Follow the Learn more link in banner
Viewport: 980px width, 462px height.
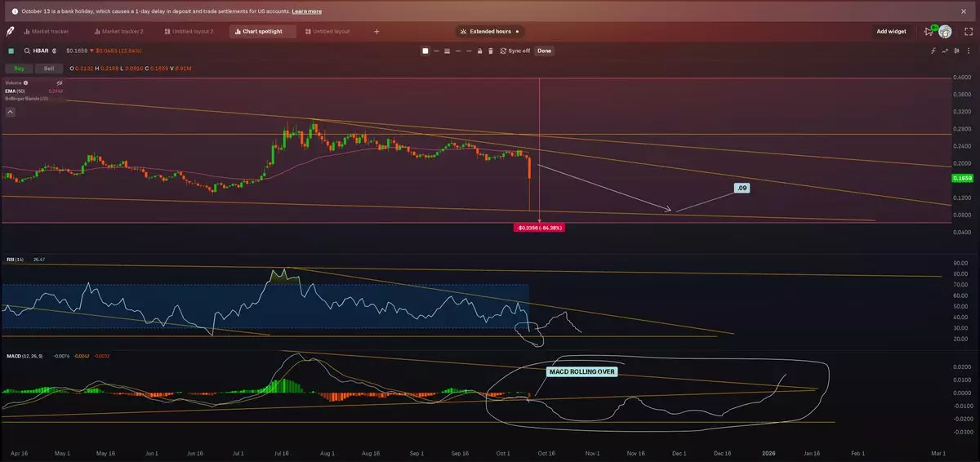pyautogui.click(x=306, y=11)
